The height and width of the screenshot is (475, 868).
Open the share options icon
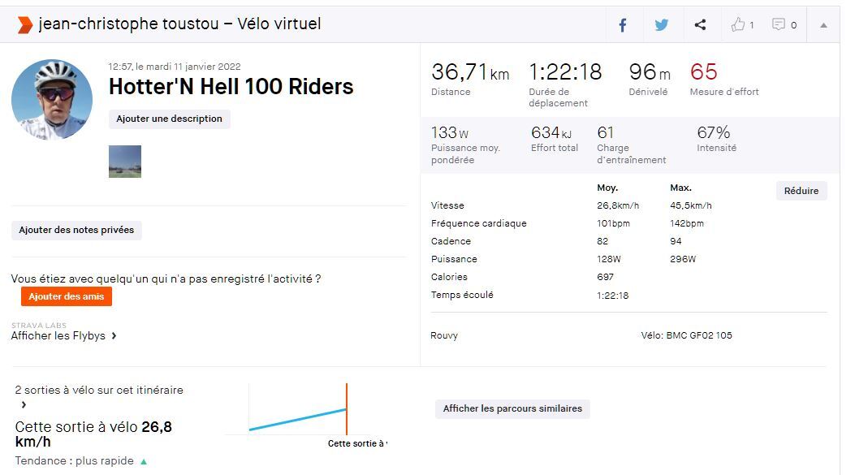(700, 25)
